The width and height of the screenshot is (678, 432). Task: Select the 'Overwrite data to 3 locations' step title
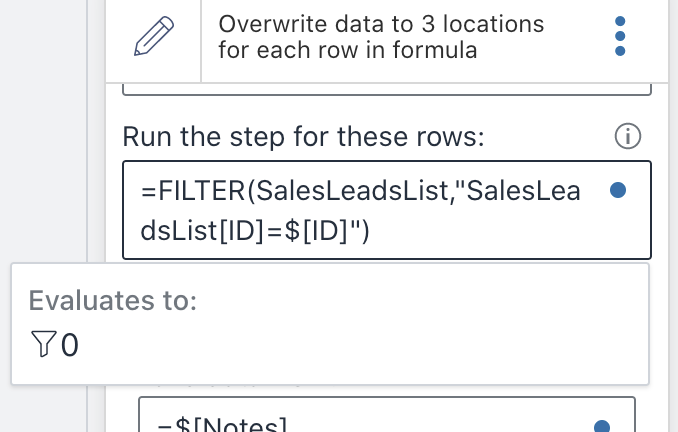coord(381,24)
